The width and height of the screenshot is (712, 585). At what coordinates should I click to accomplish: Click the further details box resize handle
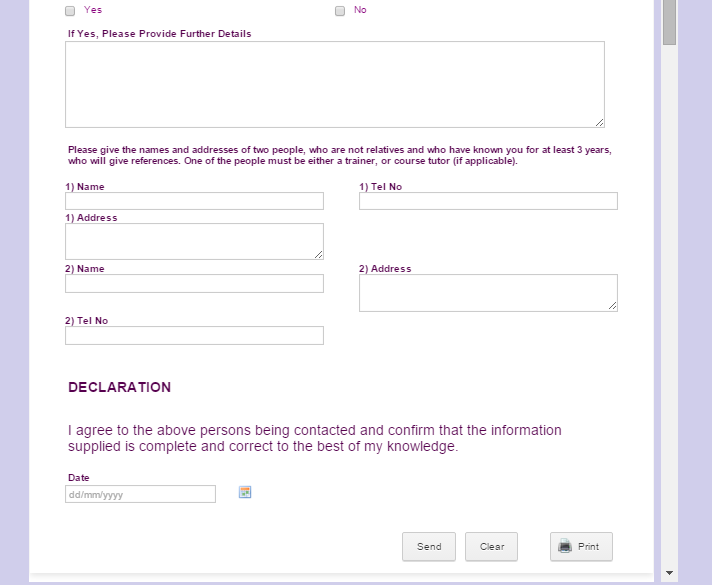[600, 123]
